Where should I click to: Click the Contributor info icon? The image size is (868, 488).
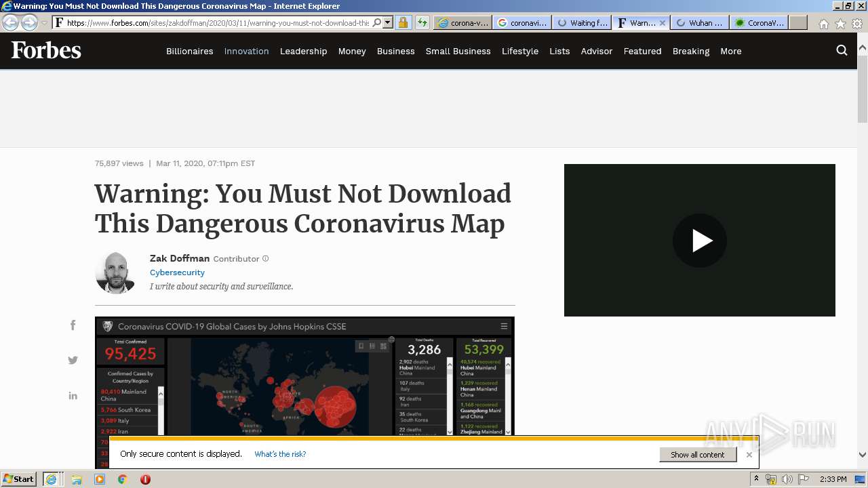pos(265,258)
